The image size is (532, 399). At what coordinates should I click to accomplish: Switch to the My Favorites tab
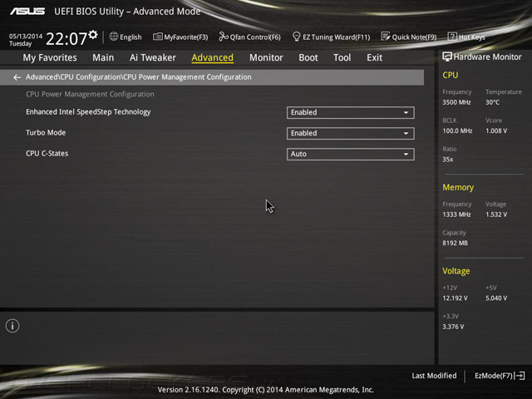[50, 57]
